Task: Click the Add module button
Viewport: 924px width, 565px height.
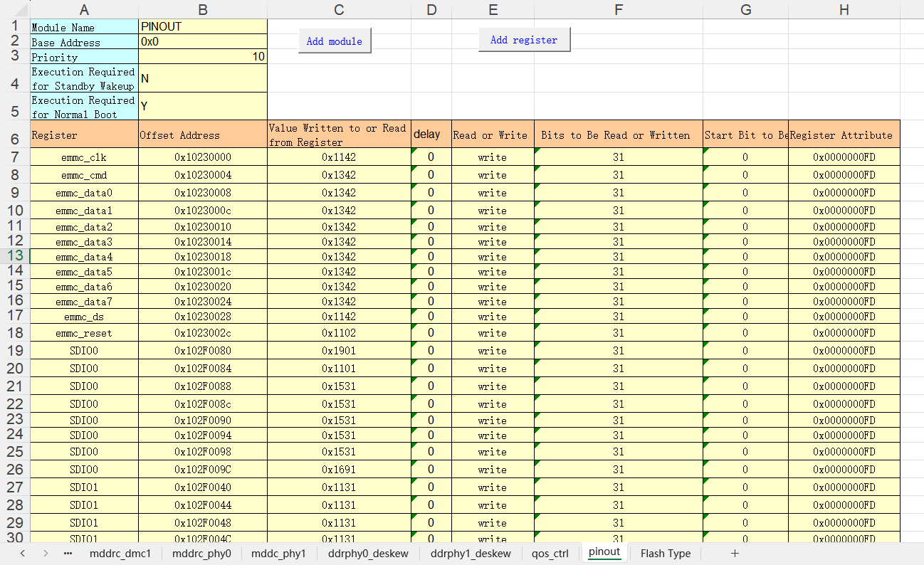Action: pos(334,41)
